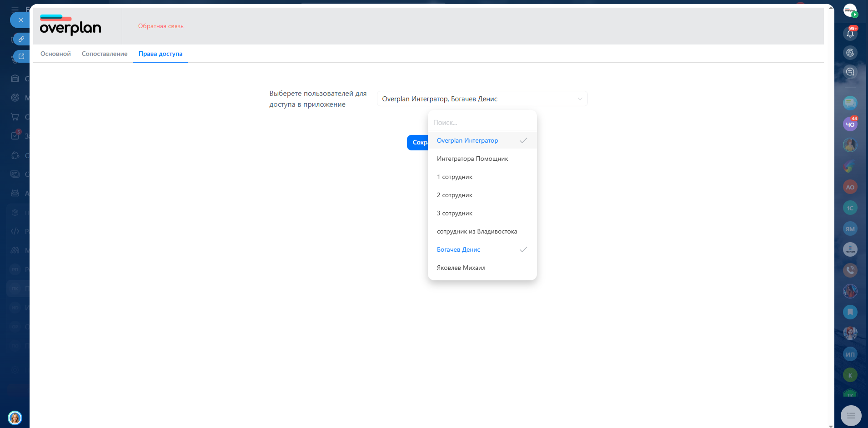Image resolution: width=868 pixels, height=428 pixels.
Task: Open the Обратная связь link
Action: [161, 26]
